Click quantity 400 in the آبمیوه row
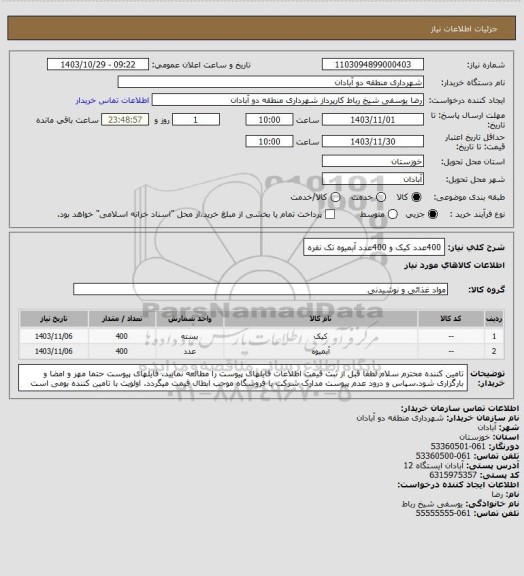The height and width of the screenshot is (576, 524). click(x=122, y=351)
